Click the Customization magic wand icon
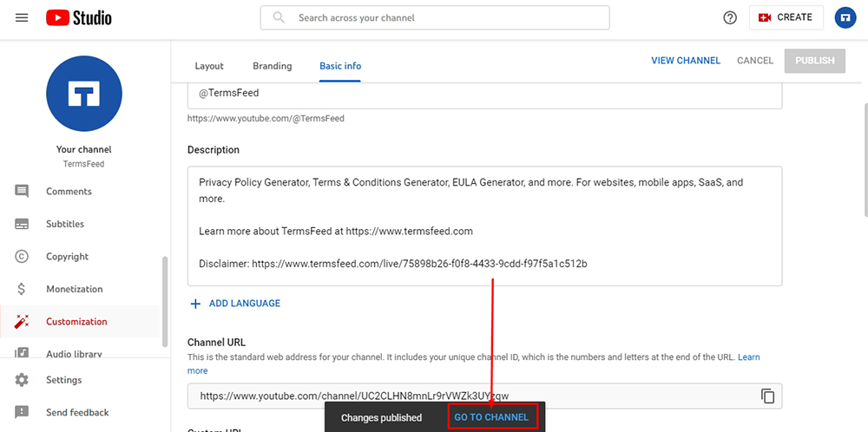The width and height of the screenshot is (868, 432). [x=22, y=321]
